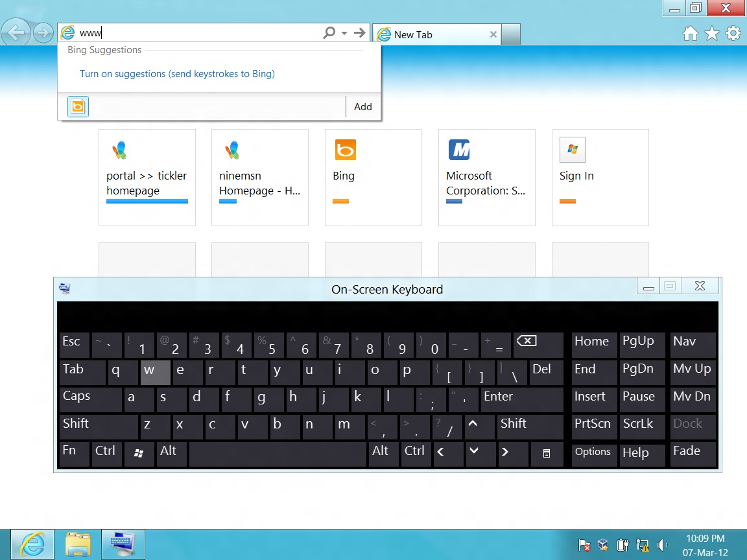Turn on Bing suggestions link
Screen dimensions: 747x560
(177, 74)
